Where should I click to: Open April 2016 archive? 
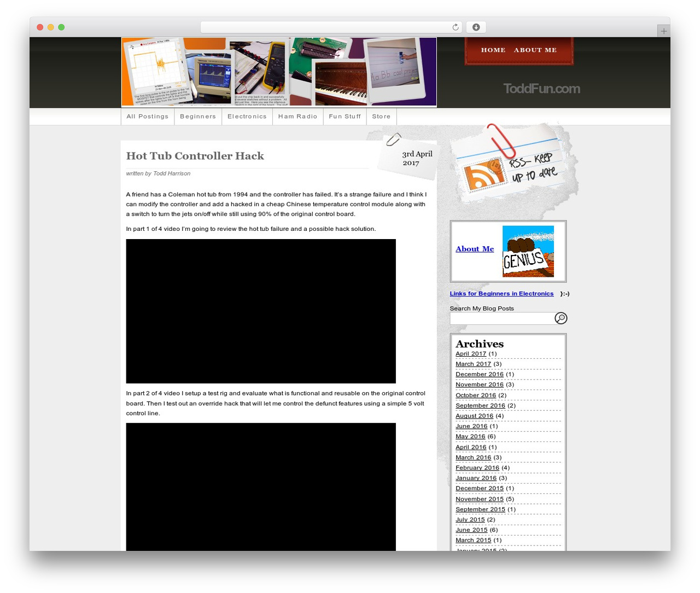[x=471, y=447]
